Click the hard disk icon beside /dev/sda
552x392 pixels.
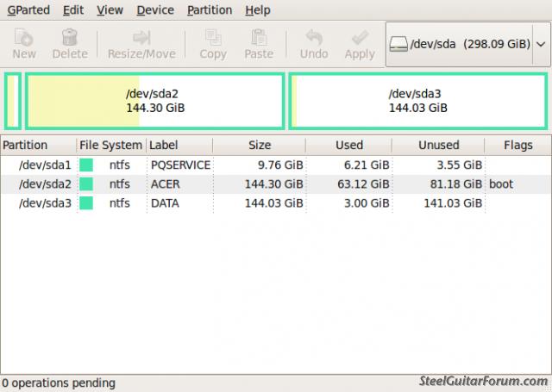coord(400,44)
